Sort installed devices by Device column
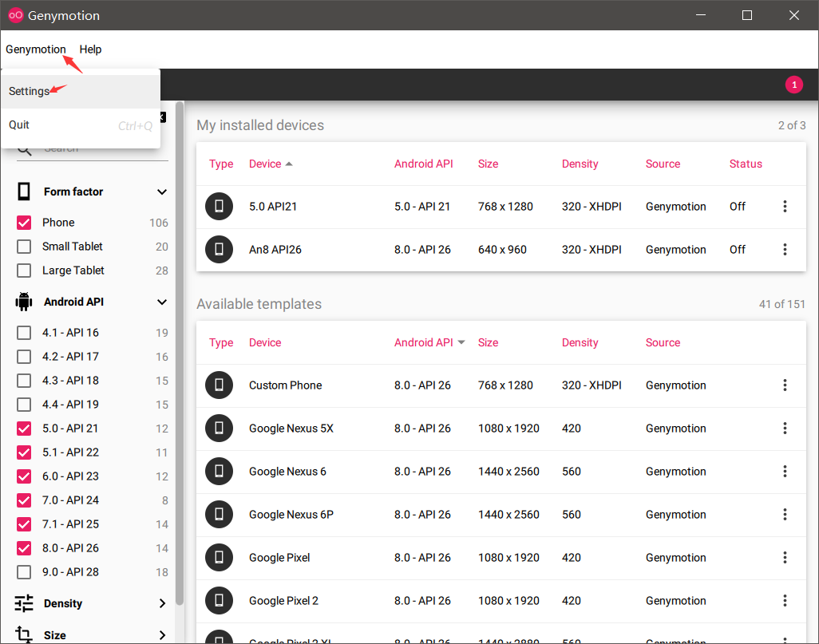 pyautogui.click(x=271, y=164)
